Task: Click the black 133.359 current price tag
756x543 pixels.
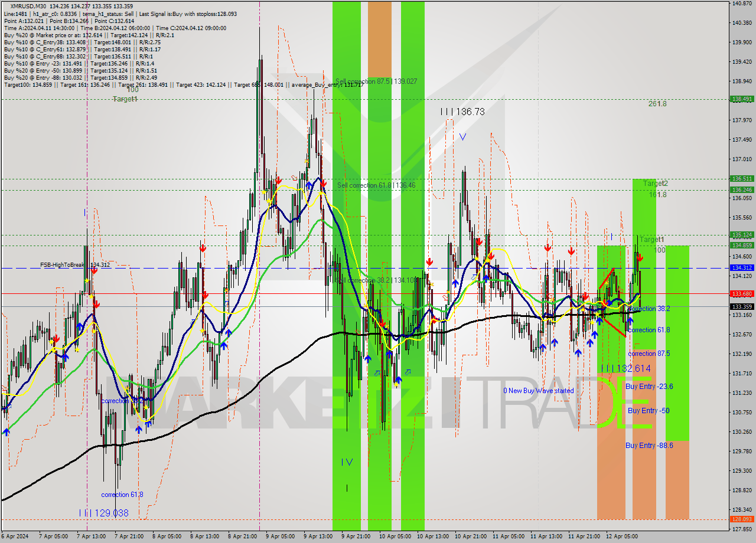Action: pos(742,306)
